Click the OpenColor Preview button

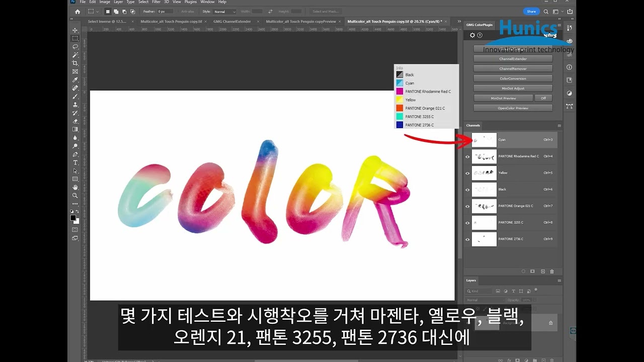[513, 108]
